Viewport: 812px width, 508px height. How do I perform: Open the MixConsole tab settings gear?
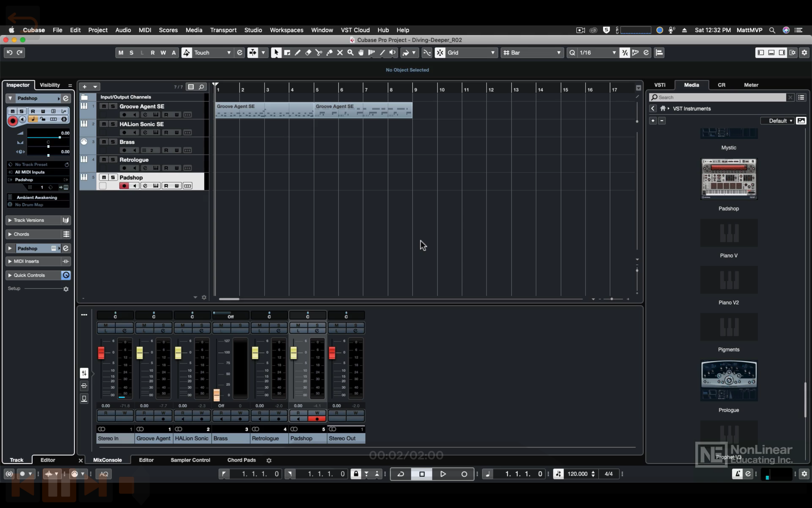(269, 460)
